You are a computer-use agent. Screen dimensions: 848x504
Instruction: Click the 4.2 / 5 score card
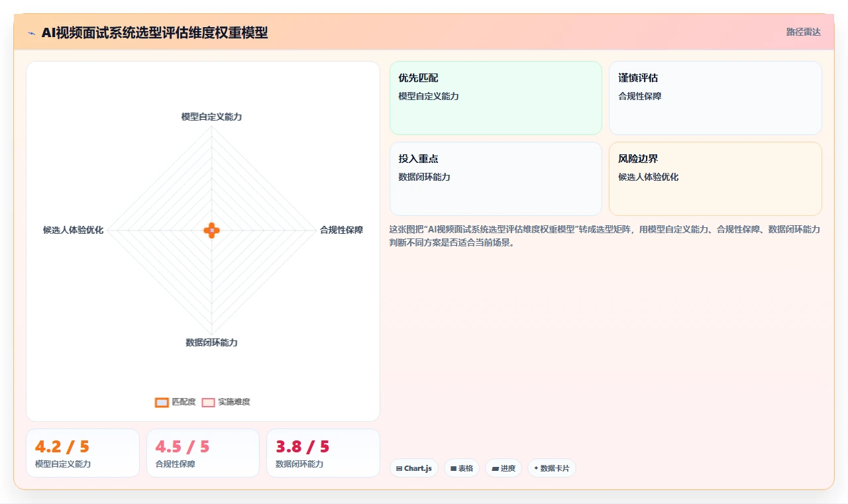point(83,453)
